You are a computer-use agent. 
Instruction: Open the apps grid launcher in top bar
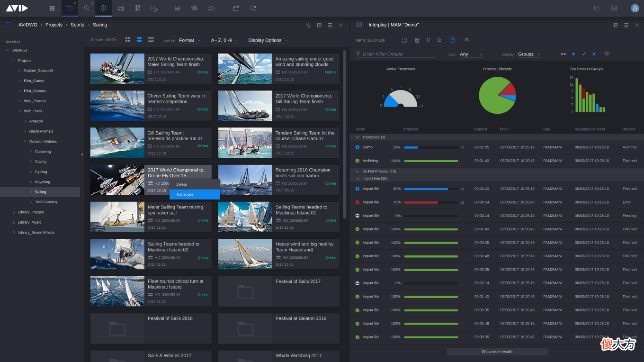click(52, 8)
